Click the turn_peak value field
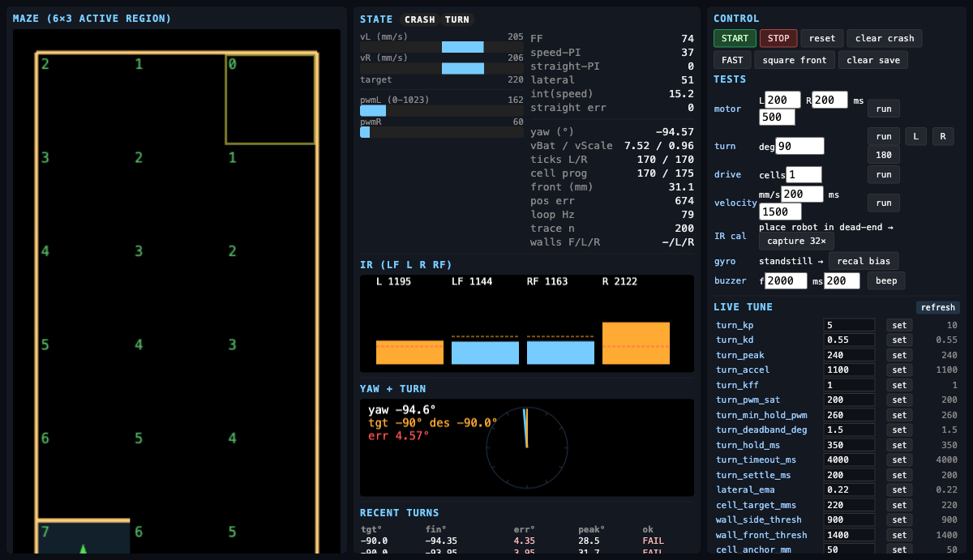 849,355
